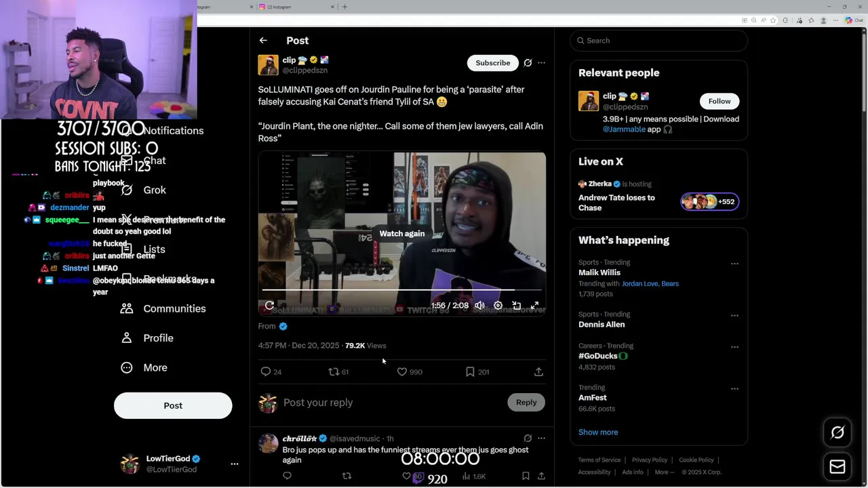Click the More circle-dots icon
Viewport: 868px width, 488px height.
pos(127,367)
